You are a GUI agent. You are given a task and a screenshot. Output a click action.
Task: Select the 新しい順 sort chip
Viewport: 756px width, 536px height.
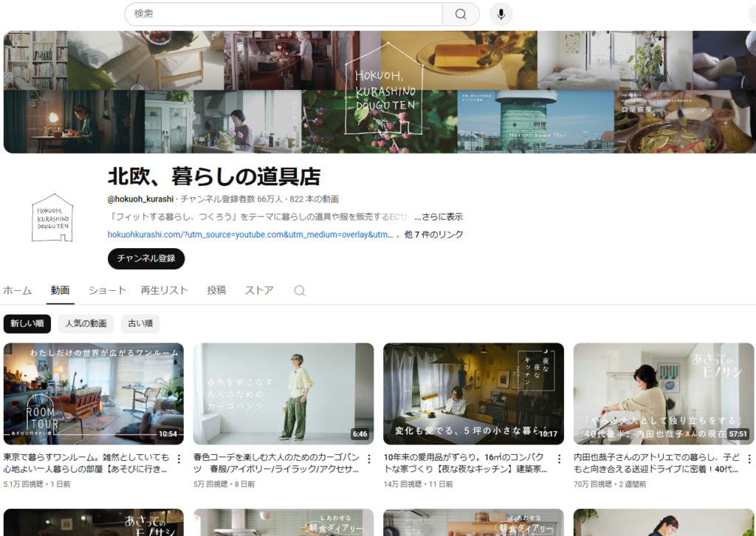(x=27, y=323)
